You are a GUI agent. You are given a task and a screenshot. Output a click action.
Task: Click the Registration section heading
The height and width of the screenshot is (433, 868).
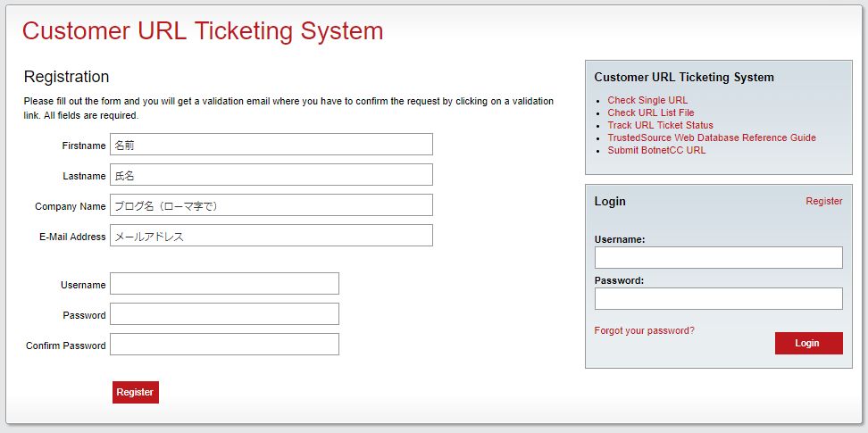pos(66,77)
